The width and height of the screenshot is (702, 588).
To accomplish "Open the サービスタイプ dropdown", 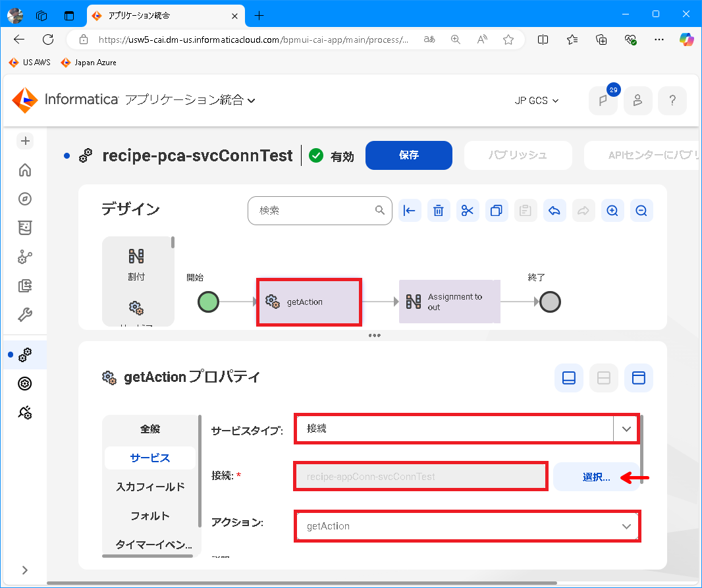I will [467, 429].
